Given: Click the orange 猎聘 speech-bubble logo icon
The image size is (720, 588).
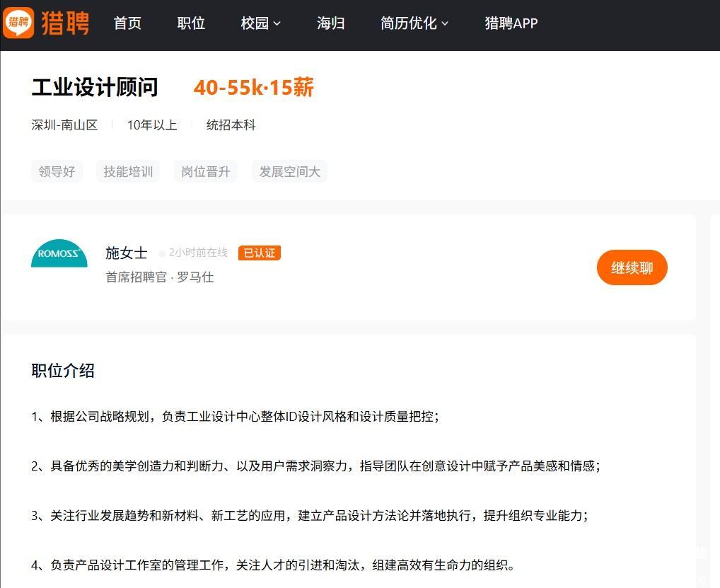Looking at the screenshot, I should [18, 23].
